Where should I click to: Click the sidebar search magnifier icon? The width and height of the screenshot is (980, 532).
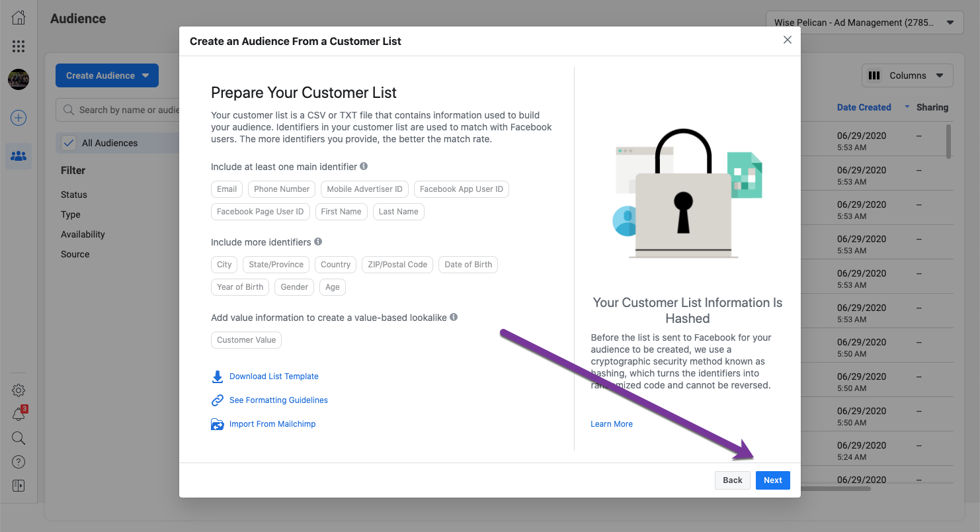pos(19,438)
